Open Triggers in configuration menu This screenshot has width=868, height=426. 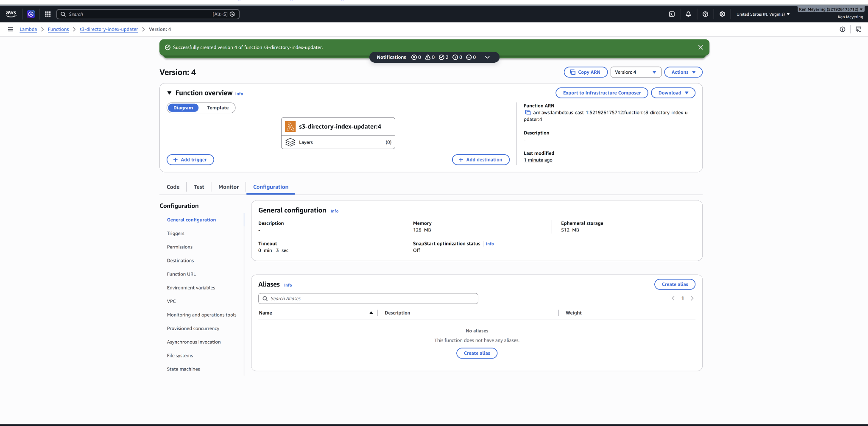point(176,234)
